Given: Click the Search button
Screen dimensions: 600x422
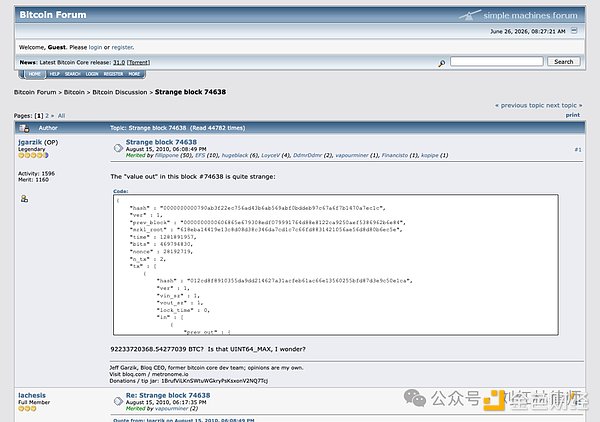Looking at the screenshot, I should (564, 62).
